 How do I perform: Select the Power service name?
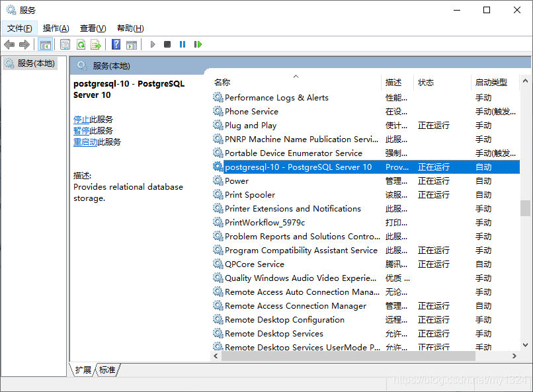pyautogui.click(x=237, y=181)
